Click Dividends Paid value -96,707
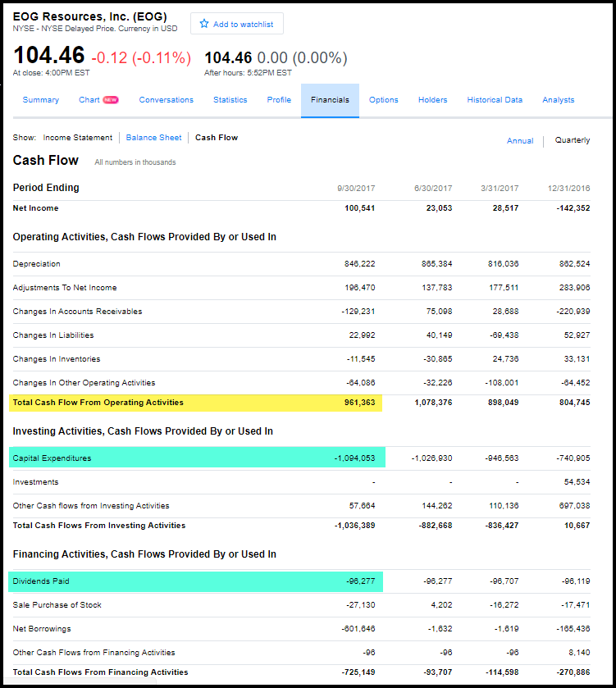Viewport: 616px width, 688px height. 504,581
